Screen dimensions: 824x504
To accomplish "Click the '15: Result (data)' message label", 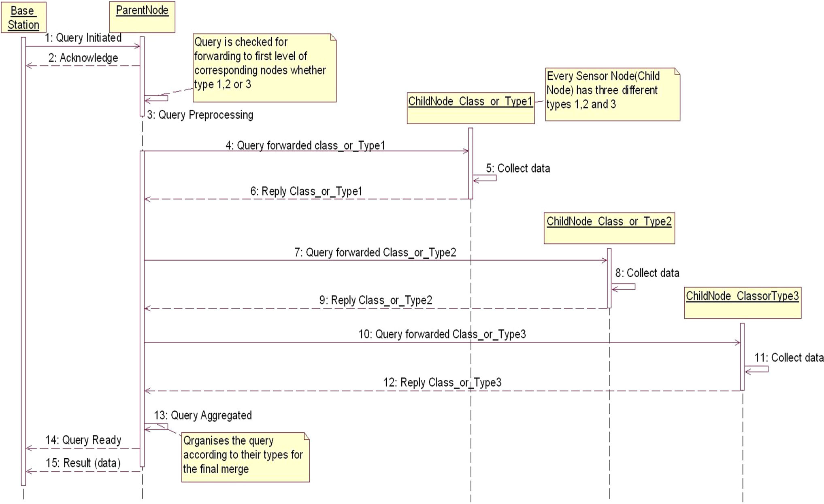I will pyautogui.click(x=83, y=463).
